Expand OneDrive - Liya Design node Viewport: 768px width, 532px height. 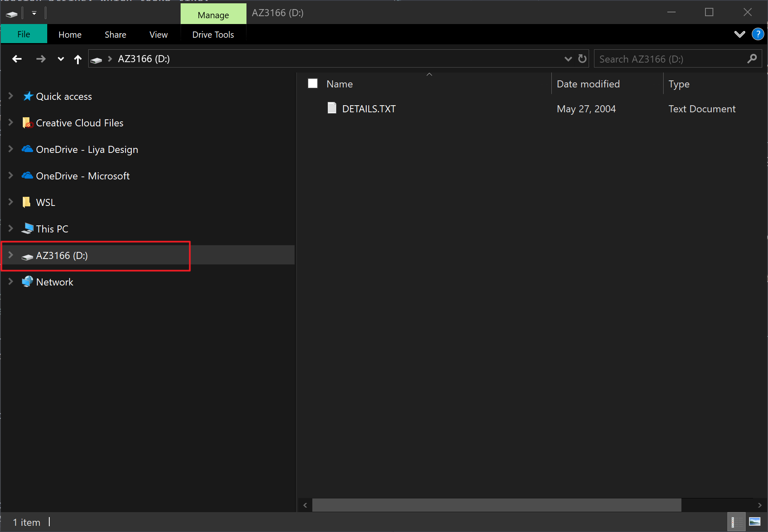(11, 149)
